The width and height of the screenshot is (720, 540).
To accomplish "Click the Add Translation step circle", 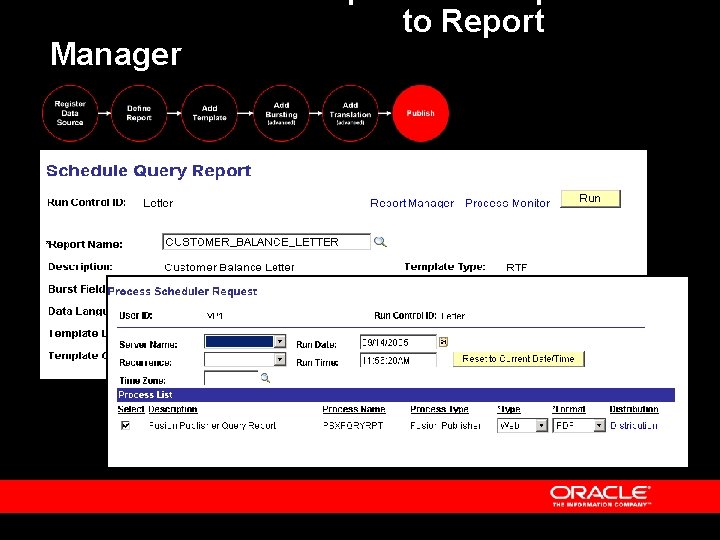I will (350, 113).
